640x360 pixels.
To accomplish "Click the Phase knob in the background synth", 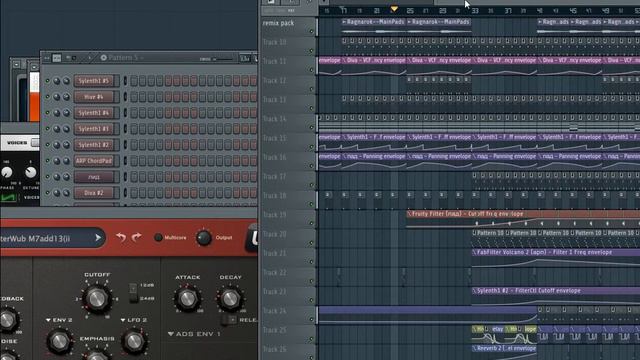I will 6,173.
